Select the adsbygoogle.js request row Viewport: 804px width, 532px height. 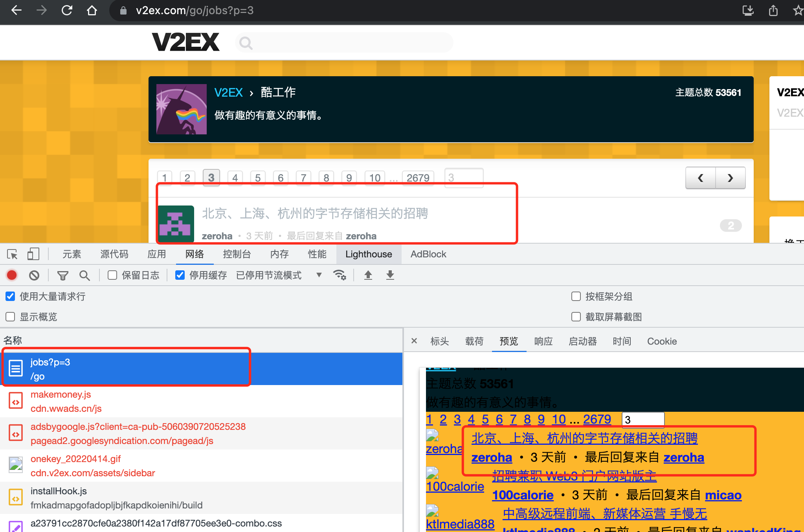tap(201, 433)
